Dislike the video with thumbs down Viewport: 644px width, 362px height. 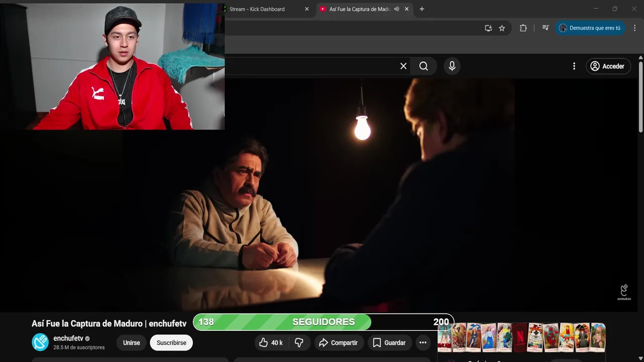click(x=299, y=343)
